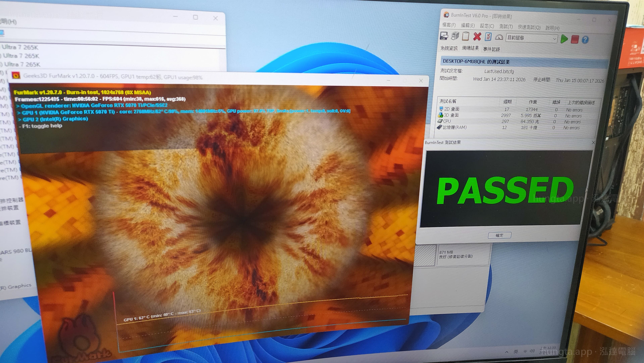Screen dimensions: 644x363
Task: Open the duty cycle gauge icon
Action: point(499,37)
